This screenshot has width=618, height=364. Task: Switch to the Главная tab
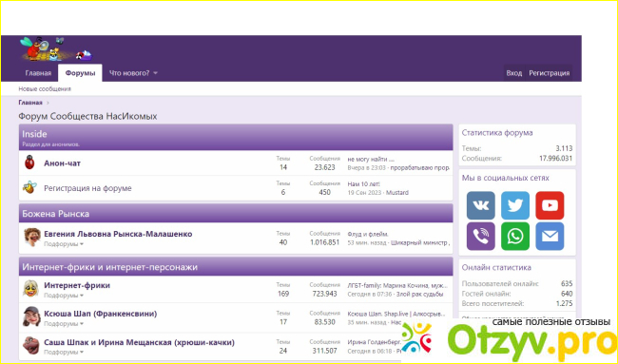tap(38, 73)
